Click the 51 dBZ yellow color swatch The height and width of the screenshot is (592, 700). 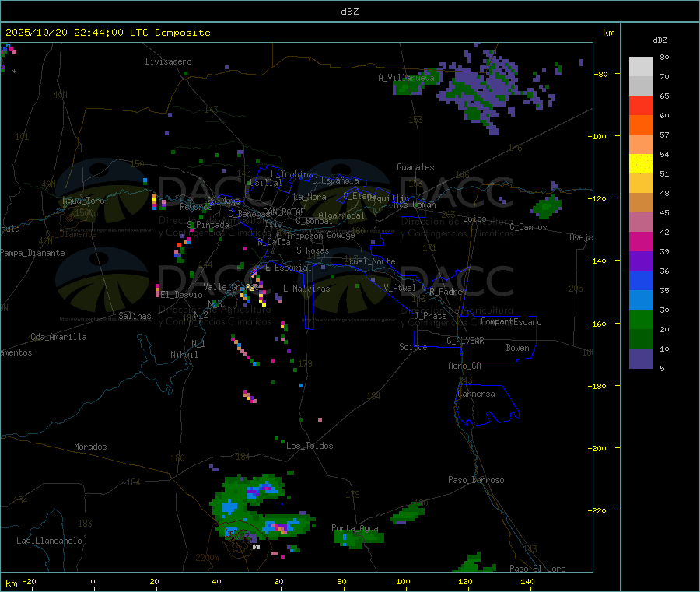(x=641, y=164)
